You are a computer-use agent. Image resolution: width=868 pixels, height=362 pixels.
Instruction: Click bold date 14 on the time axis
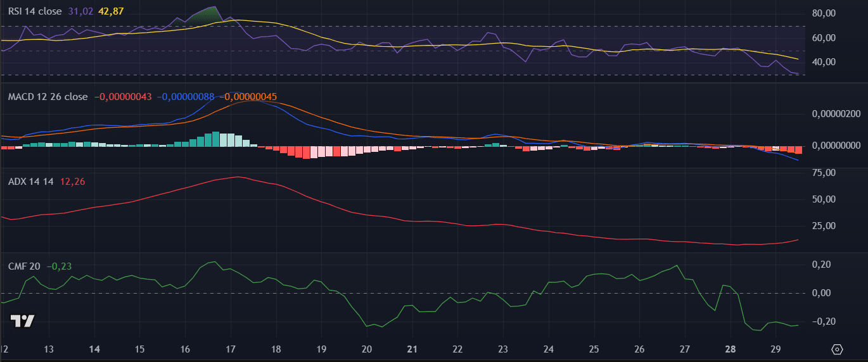pyautogui.click(x=95, y=349)
